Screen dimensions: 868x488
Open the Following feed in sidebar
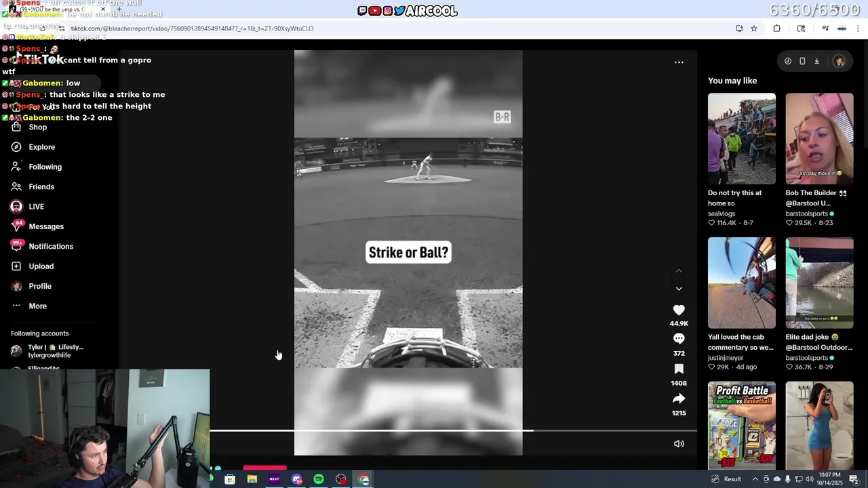pos(45,167)
